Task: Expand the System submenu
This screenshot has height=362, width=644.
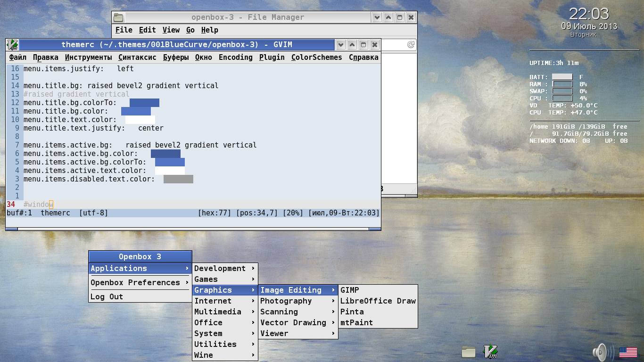Action: tap(225, 334)
